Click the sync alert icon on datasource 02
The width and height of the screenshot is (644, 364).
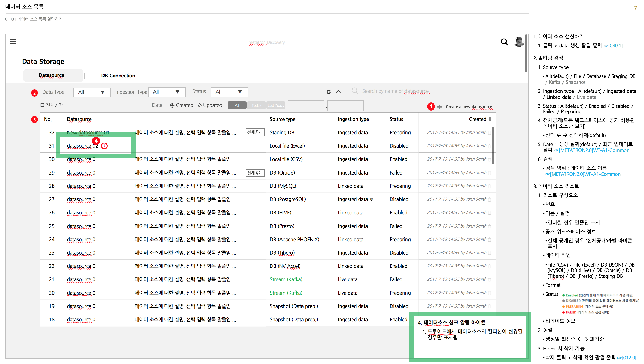(104, 146)
